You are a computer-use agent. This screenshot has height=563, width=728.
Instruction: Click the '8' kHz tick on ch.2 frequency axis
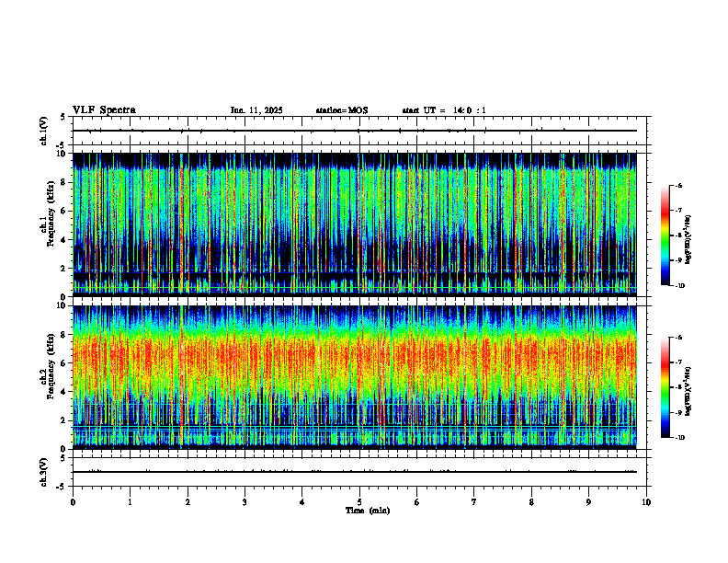[64, 335]
